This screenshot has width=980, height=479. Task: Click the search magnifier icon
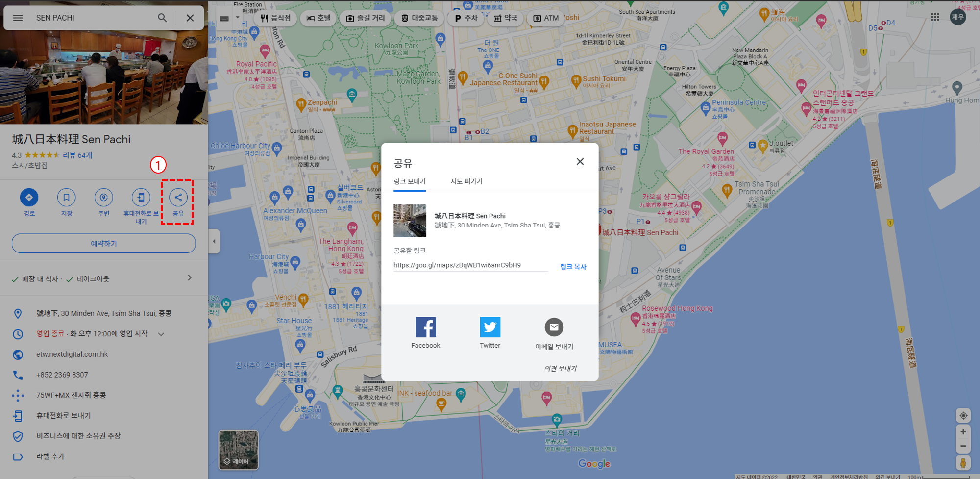[x=162, y=18]
